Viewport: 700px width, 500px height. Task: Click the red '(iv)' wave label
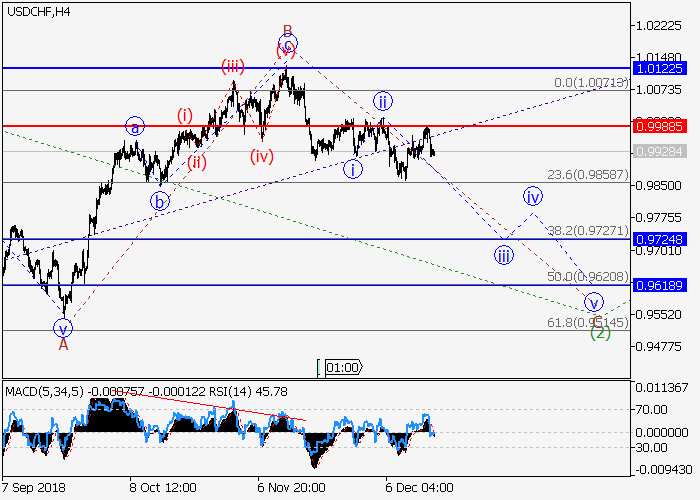click(263, 156)
